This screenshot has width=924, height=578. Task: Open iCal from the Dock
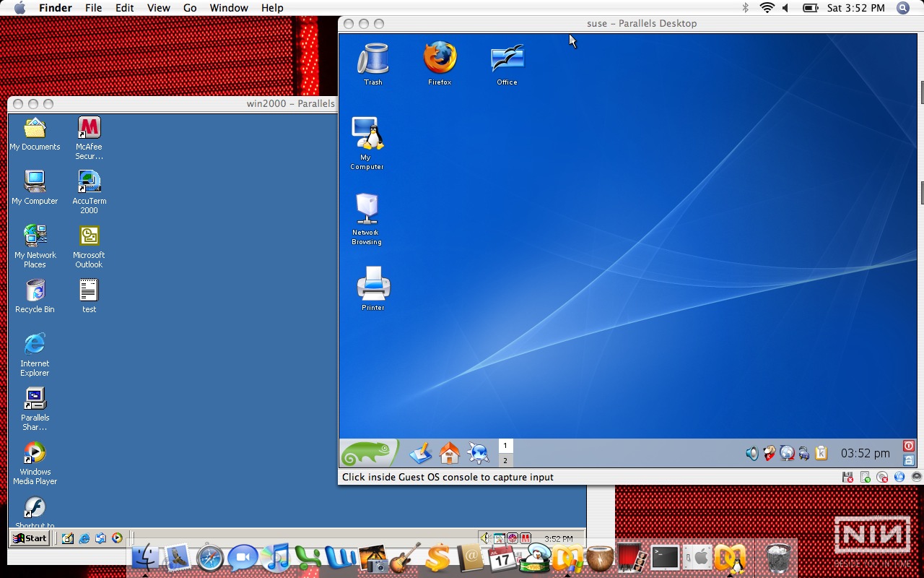502,558
